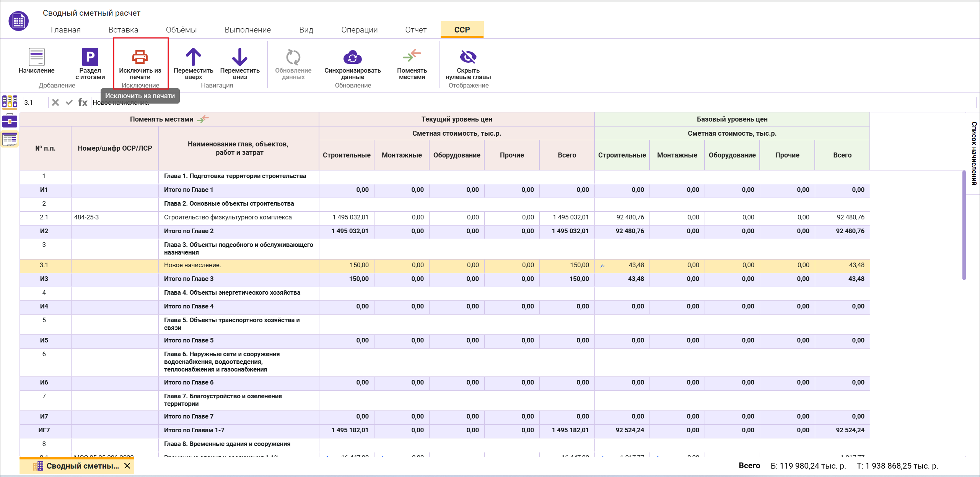This screenshot has width=980, height=477.
Task: Toggle Скрыть нулевые главы eye icon
Action: [x=468, y=57]
